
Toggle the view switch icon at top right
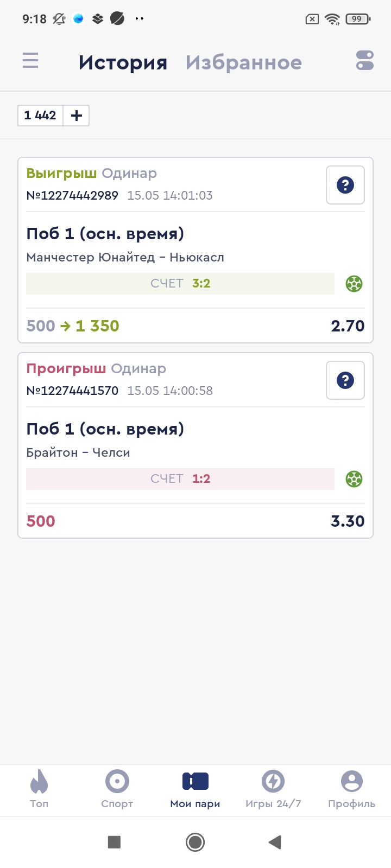click(x=365, y=60)
